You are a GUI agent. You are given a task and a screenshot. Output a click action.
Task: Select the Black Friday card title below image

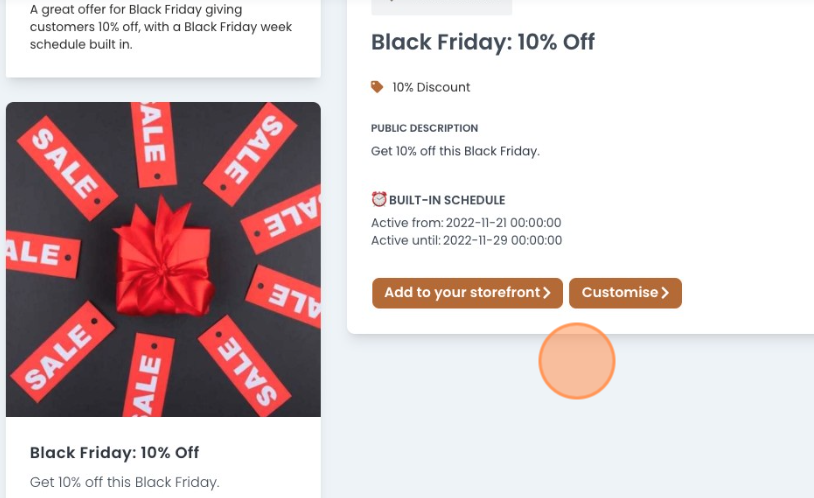click(x=115, y=452)
